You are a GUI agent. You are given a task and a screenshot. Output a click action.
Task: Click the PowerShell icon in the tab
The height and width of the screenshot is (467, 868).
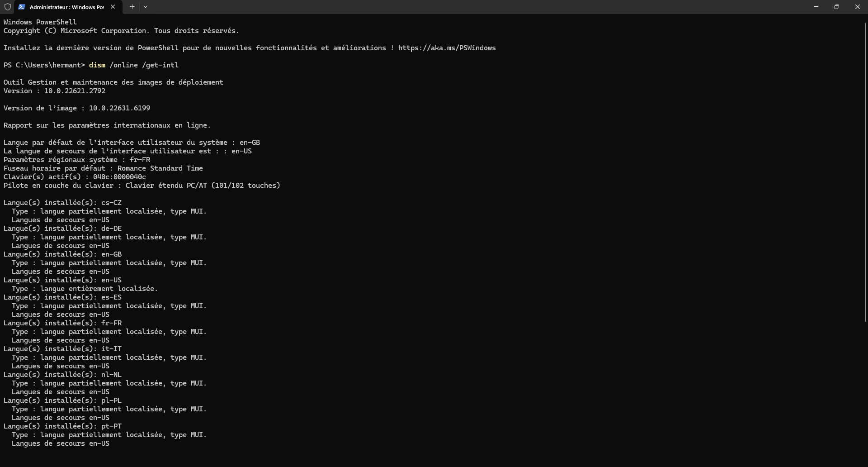(22, 7)
